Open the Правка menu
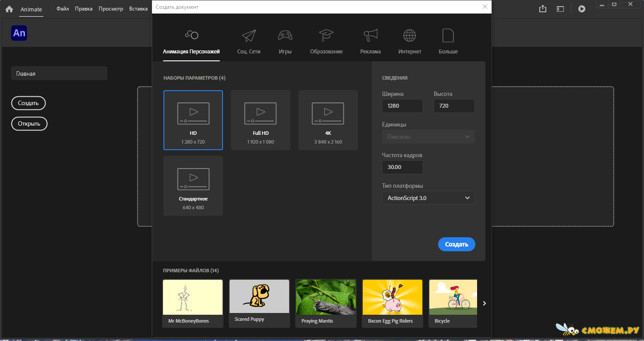The height and width of the screenshot is (341, 644). click(84, 9)
